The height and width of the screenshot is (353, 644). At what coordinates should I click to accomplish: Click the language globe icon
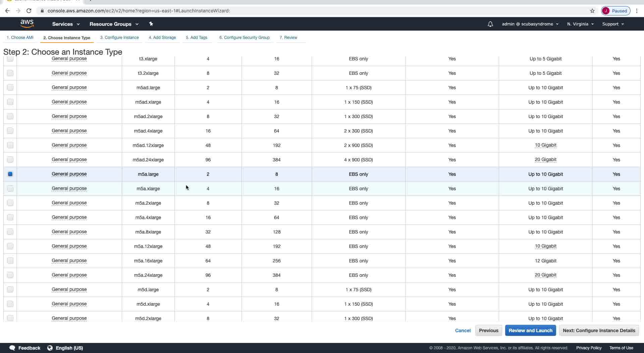[x=50, y=348]
